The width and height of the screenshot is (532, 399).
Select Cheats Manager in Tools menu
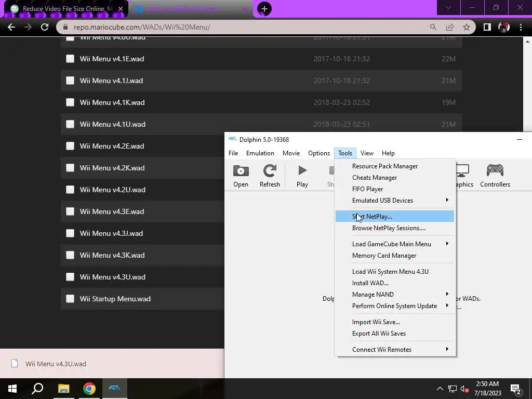click(395, 178)
